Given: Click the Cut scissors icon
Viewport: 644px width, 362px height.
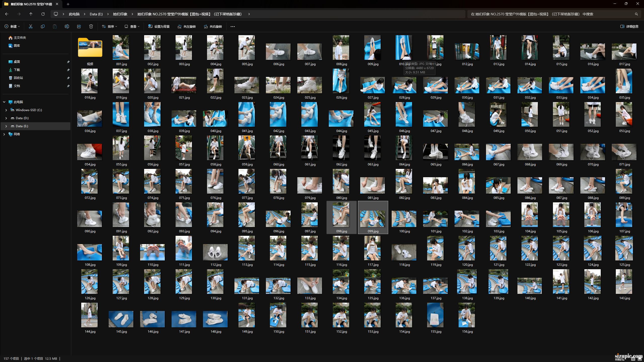Looking at the screenshot, I should click(x=31, y=26).
